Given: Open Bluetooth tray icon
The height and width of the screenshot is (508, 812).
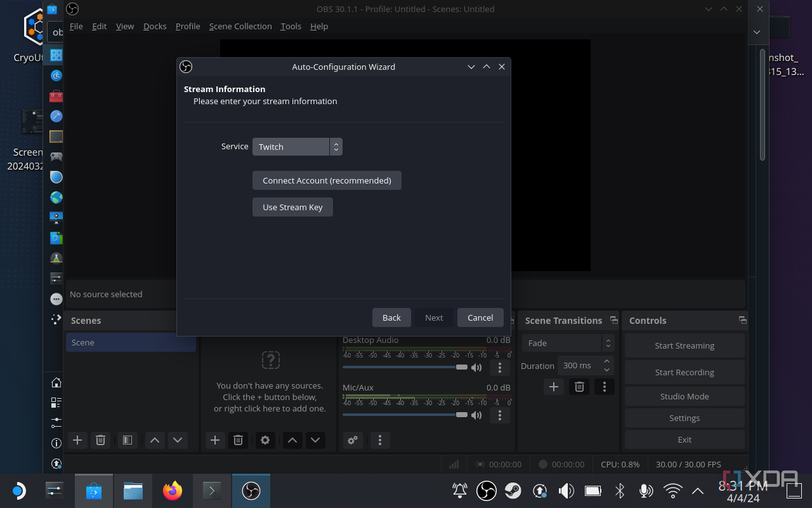Looking at the screenshot, I should tap(620, 491).
